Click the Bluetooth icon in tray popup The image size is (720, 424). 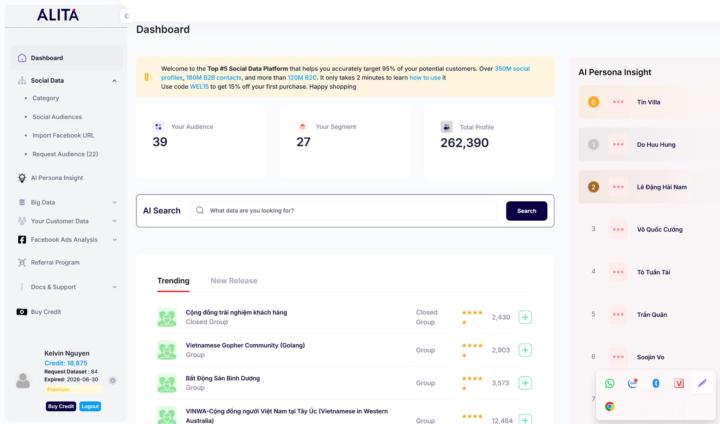coord(656,383)
